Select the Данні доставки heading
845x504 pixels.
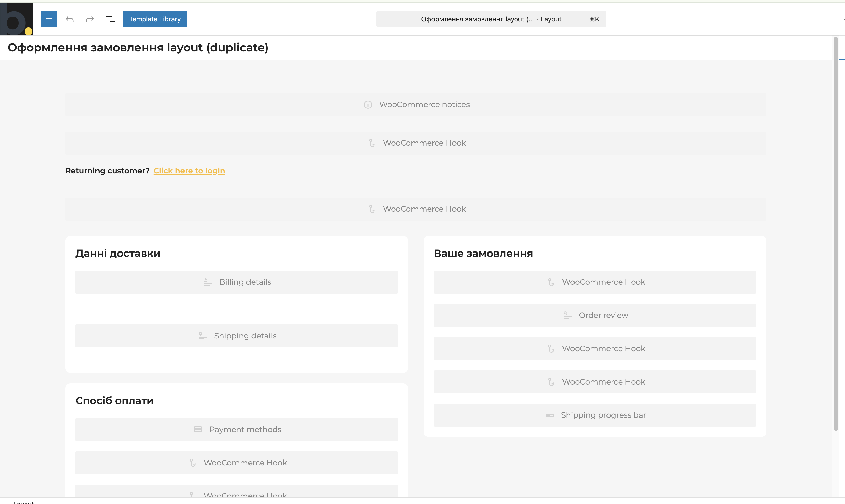118,253
